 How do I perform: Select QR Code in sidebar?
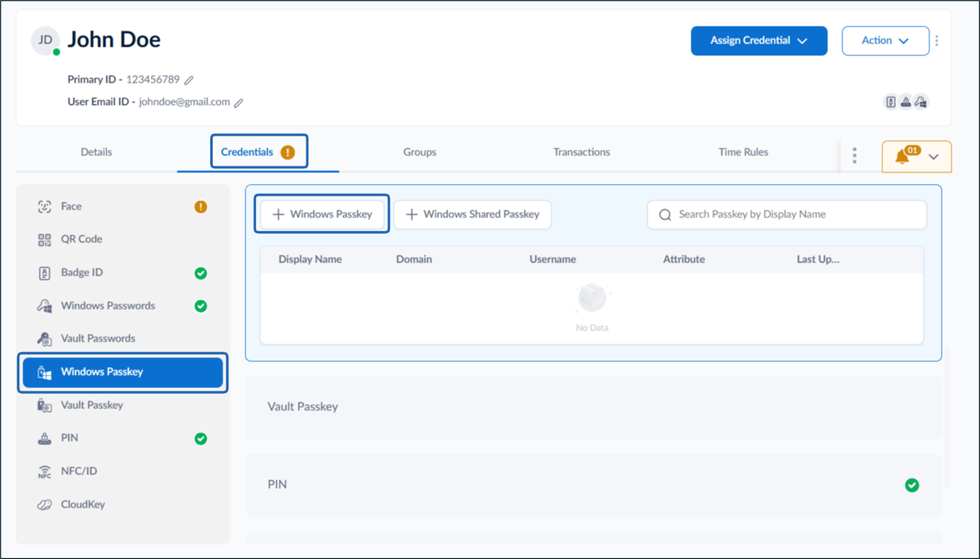[x=122, y=239]
